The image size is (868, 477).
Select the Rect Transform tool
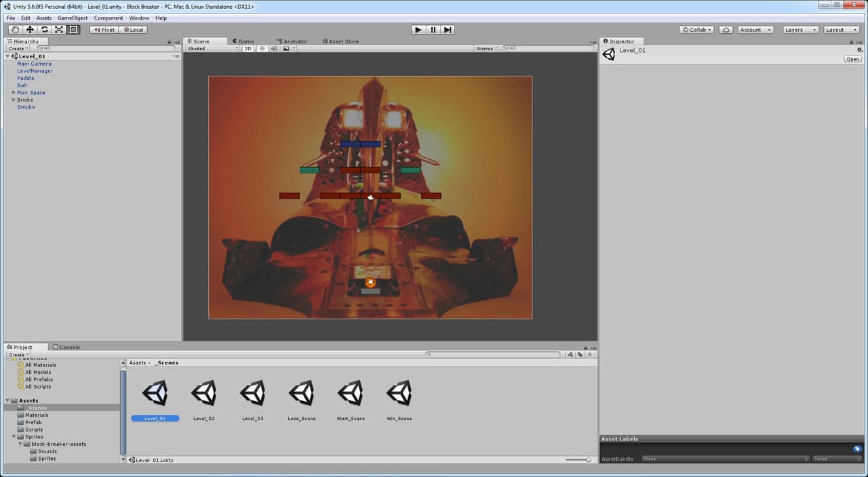pyautogui.click(x=74, y=30)
